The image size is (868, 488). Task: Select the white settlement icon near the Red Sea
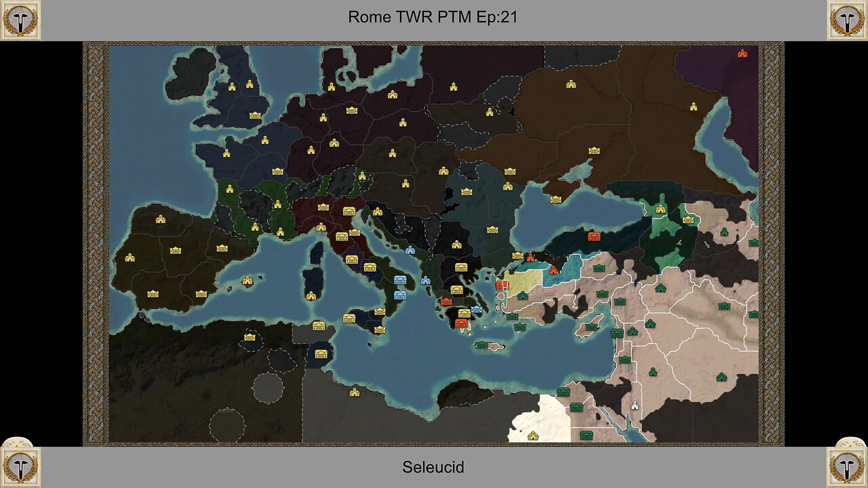click(634, 405)
